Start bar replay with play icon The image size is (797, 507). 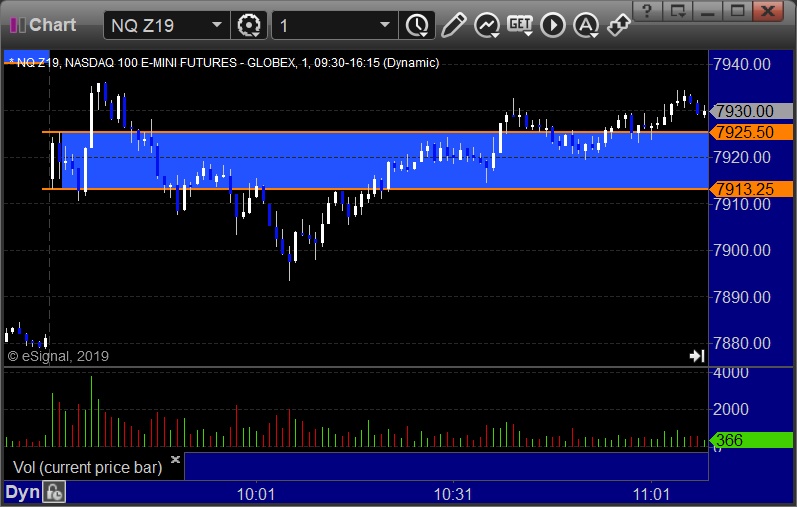point(553,25)
